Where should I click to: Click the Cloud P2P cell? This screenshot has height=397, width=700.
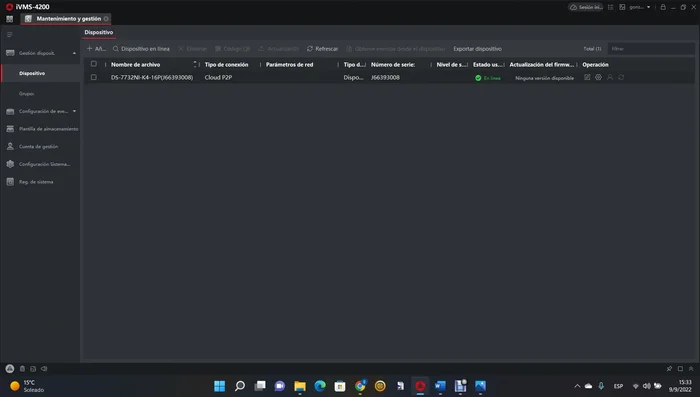(x=218, y=78)
